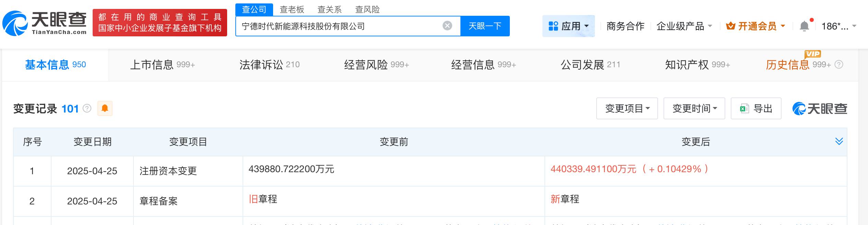This screenshot has width=868, height=225.
Task: Click the Excel icon on the 导出 button
Action: click(x=744, y=109)
